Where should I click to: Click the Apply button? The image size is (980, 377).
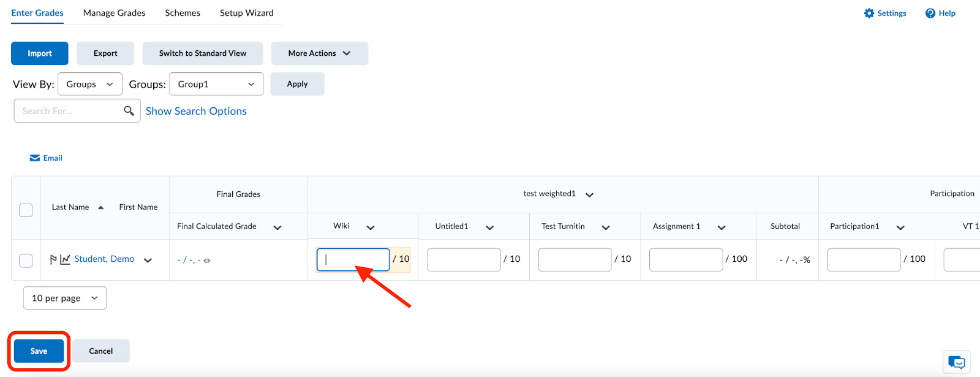297,84
